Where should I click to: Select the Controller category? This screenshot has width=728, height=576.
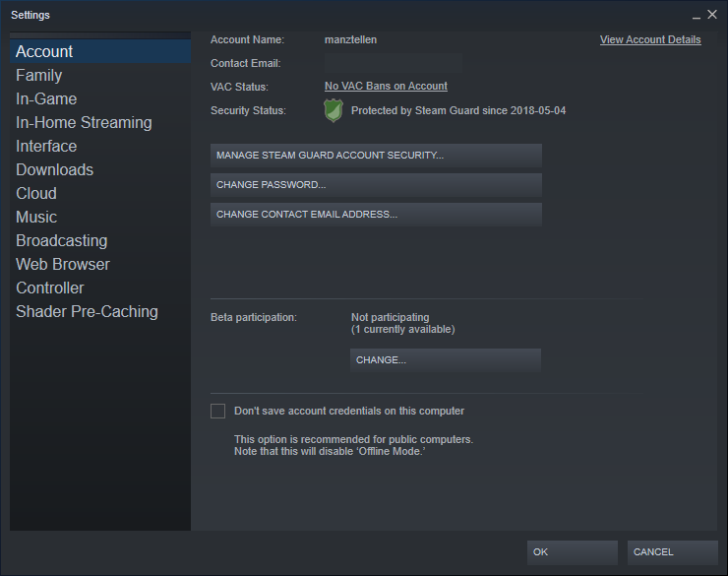tap(99, 288)
